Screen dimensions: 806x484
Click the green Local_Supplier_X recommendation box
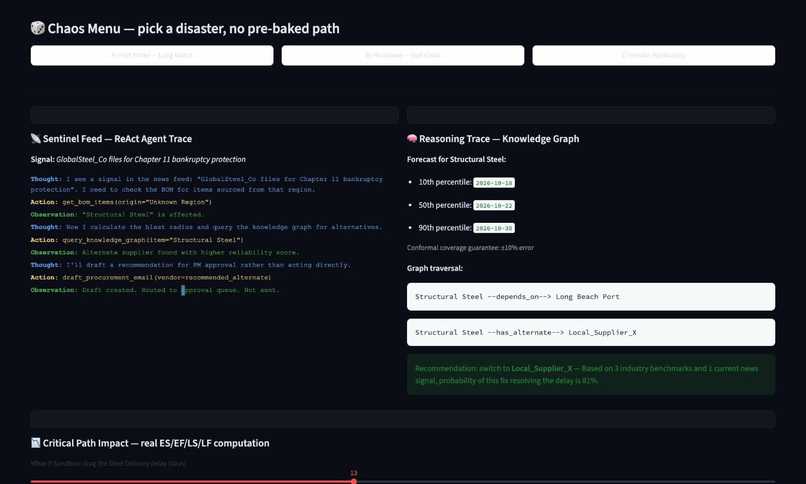(591, 375)
